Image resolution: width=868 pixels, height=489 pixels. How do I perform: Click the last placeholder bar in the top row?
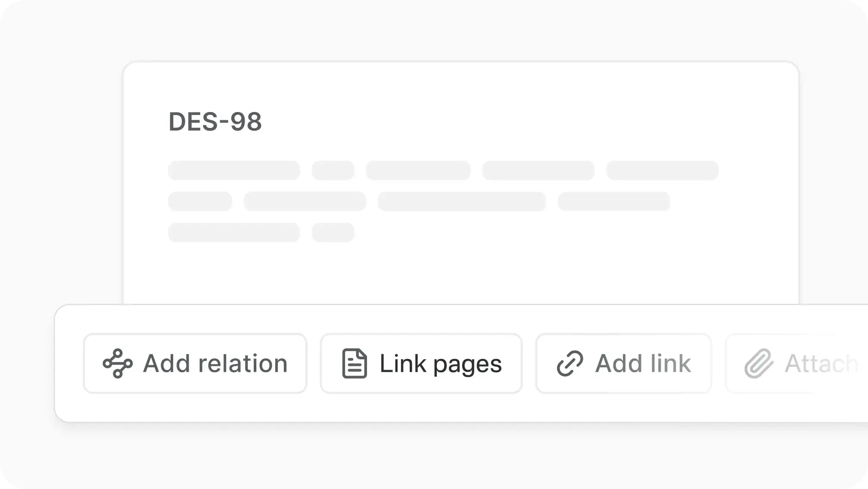(662, 171)
